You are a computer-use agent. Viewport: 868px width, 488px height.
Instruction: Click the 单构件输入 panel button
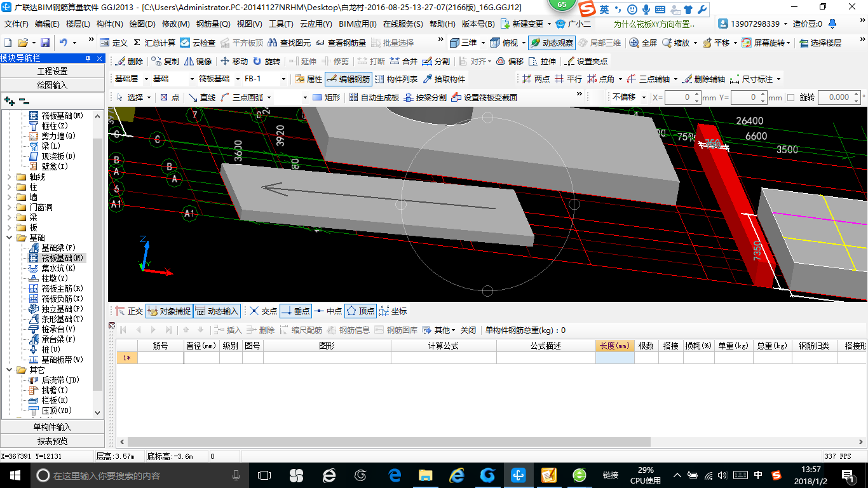(x=52, y=427)
